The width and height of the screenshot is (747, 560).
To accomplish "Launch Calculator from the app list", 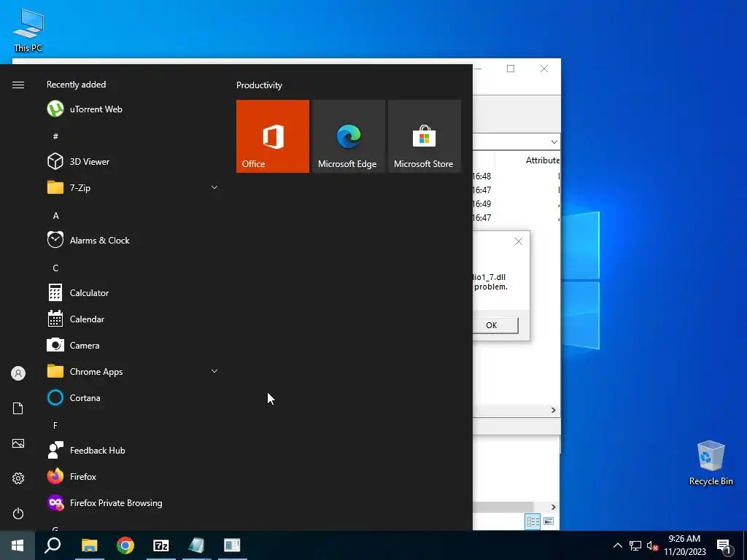I will click(x=133, y=293).
